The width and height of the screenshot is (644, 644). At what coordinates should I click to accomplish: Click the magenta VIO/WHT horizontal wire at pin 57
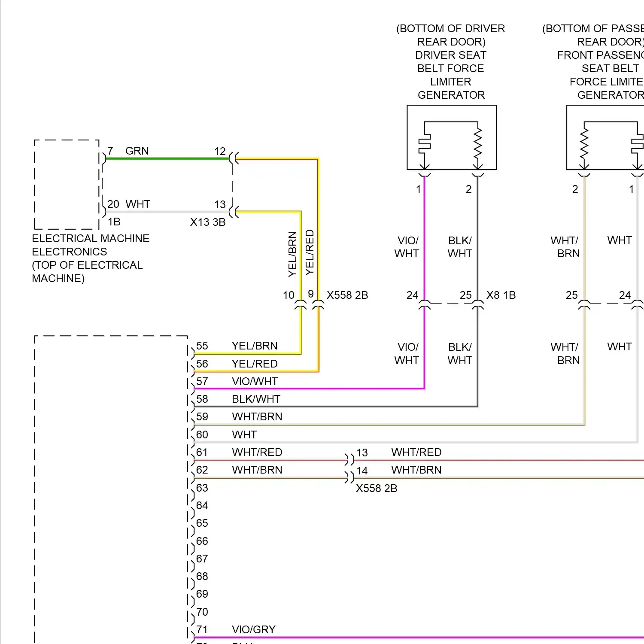[x=309, y=389]
